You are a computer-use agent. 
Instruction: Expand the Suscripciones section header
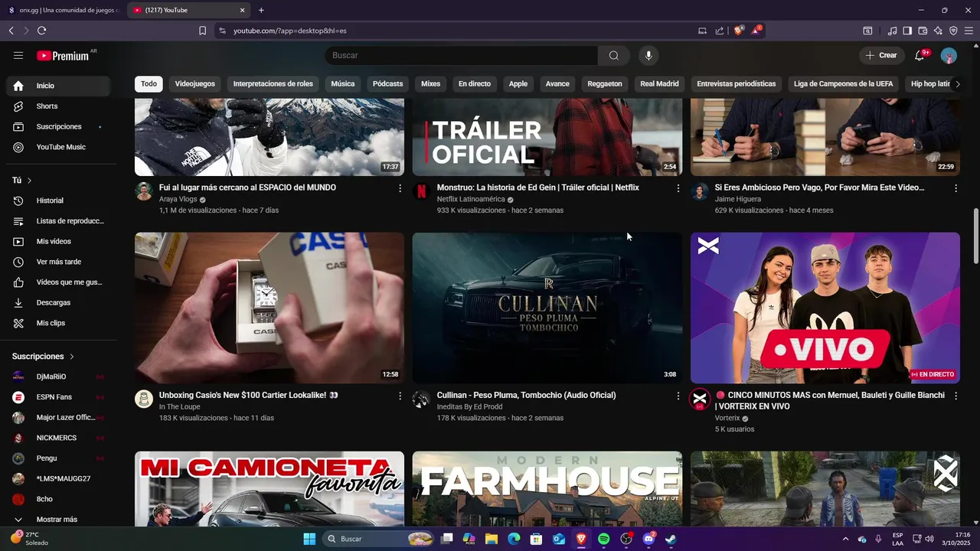click(44, 357)
